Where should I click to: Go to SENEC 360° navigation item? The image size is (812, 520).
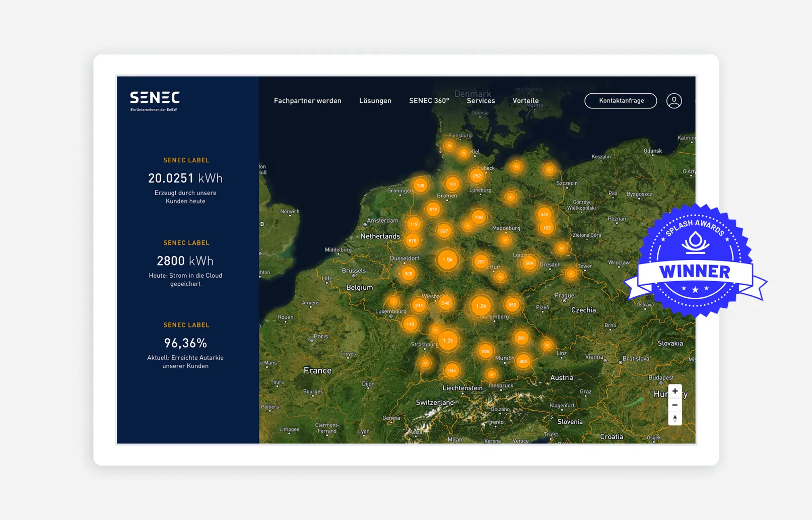tap(429, 101)
